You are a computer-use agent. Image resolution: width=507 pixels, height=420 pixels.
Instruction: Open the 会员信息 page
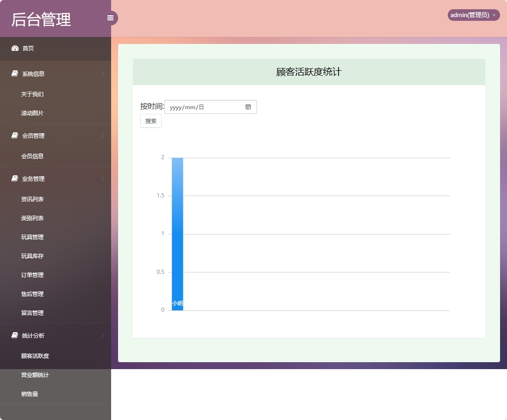(x=31, y=156)
